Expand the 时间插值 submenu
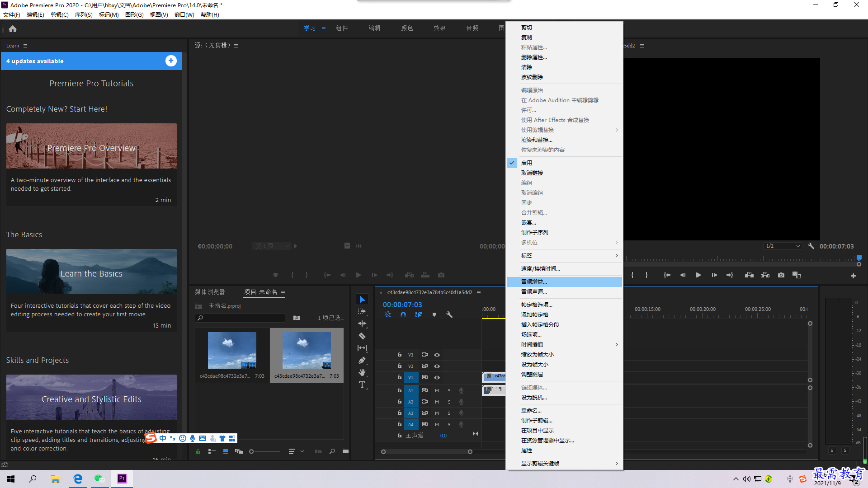This screenshot has width=868, height=488. click(564, 345)
